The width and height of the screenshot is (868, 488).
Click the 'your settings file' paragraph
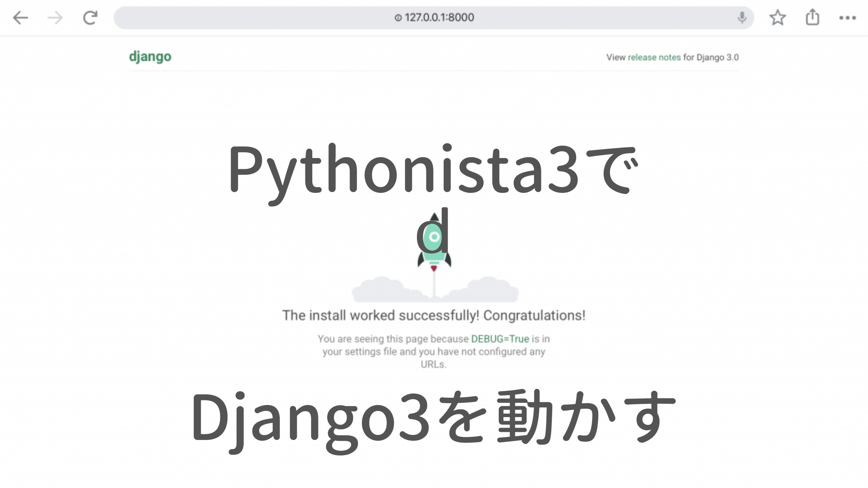click(434, 352)
